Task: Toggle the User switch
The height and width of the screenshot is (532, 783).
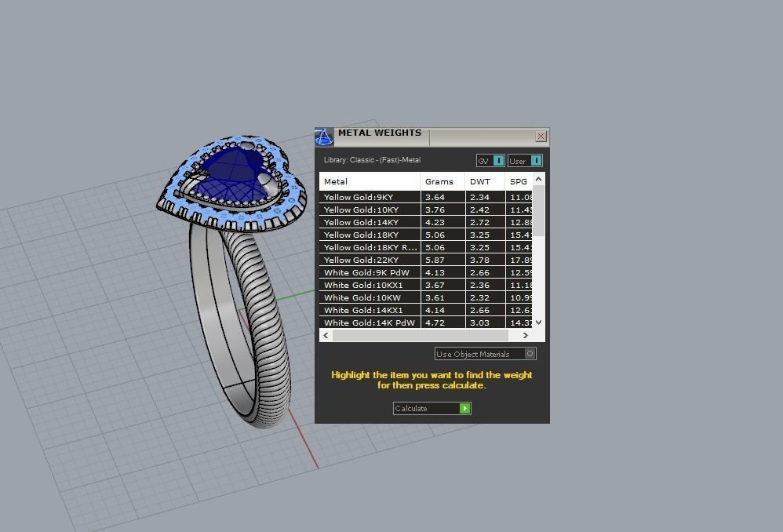Action: coord(536,161)
